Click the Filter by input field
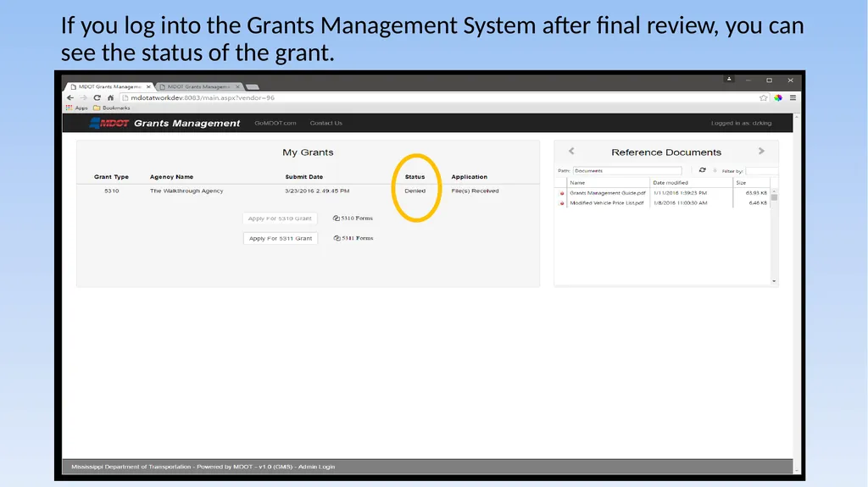 (762, 171)
